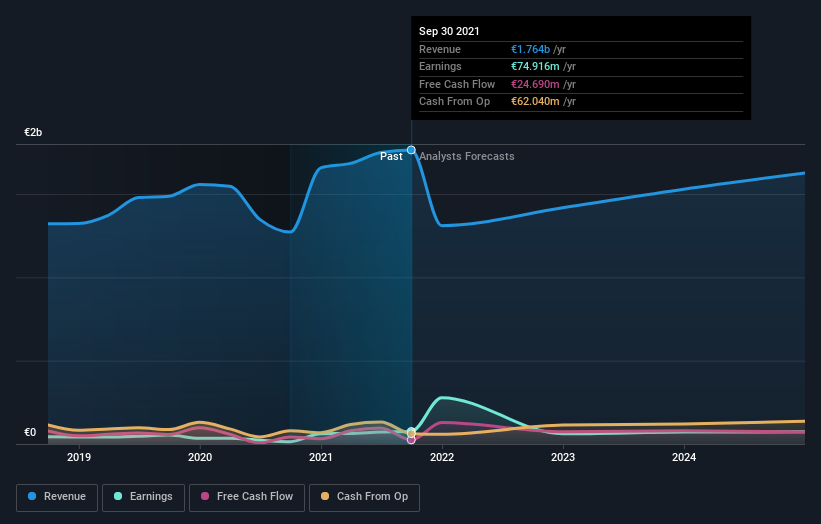821x524 pixels.
Task: Click the €24.690m free cash flow value
Action: (x=535, y=84)
